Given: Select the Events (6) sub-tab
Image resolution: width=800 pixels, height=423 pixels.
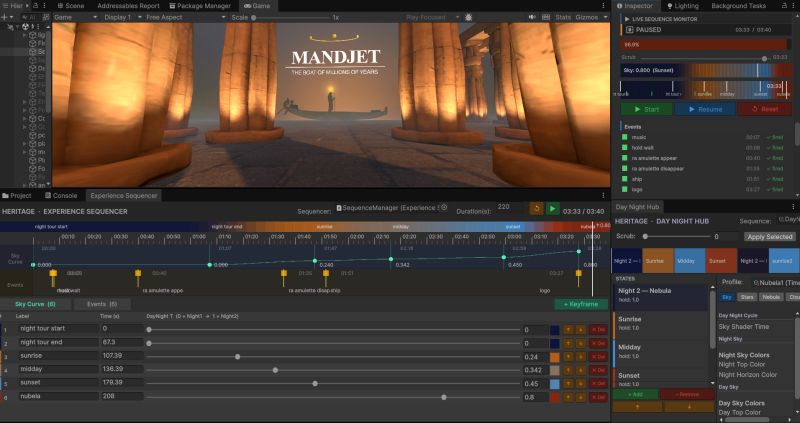Looking at the screenshot, I should coord(102,304).
